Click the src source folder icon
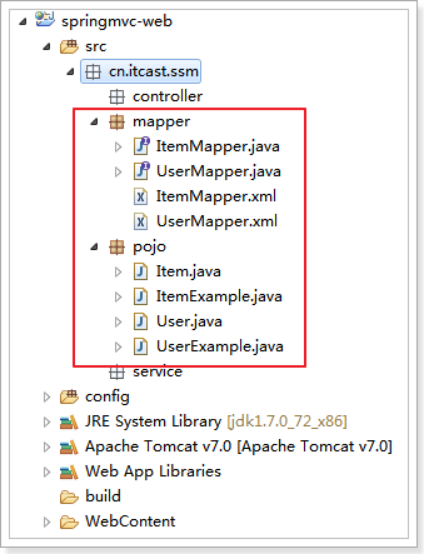 click(x=69, y=46)
